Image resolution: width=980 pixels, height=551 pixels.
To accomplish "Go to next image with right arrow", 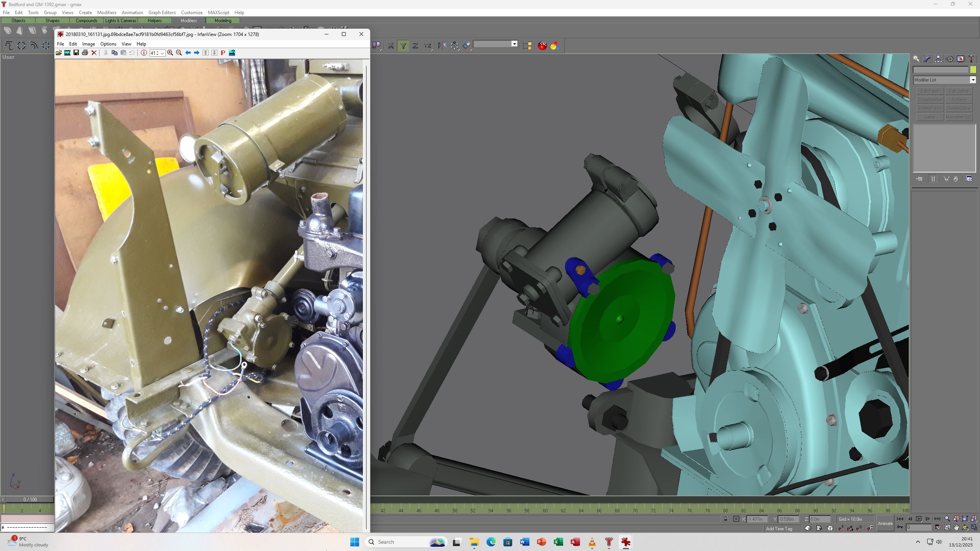I will (197, 53).
